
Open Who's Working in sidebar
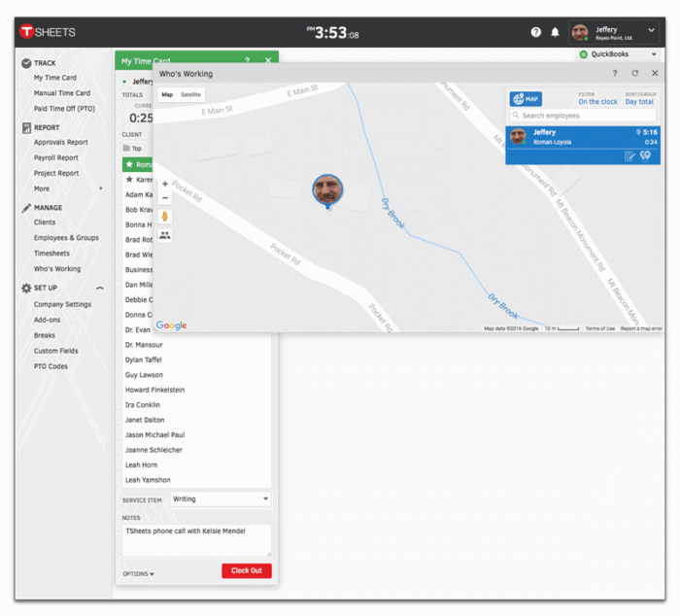click(x=57, y=269)
